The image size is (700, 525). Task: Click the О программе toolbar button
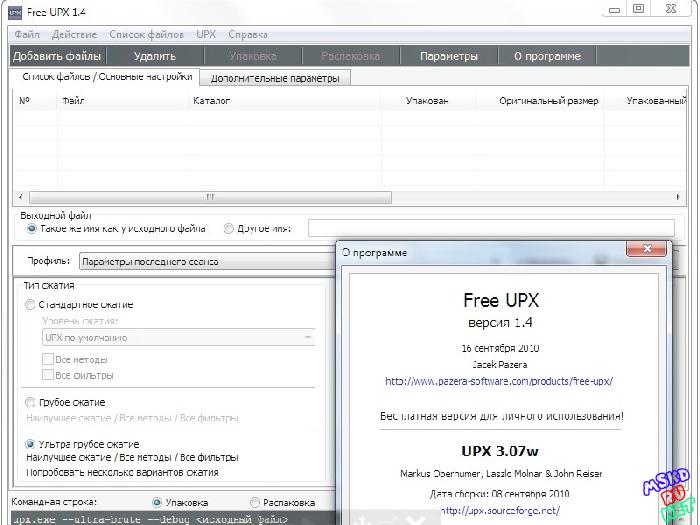point(547,56)
